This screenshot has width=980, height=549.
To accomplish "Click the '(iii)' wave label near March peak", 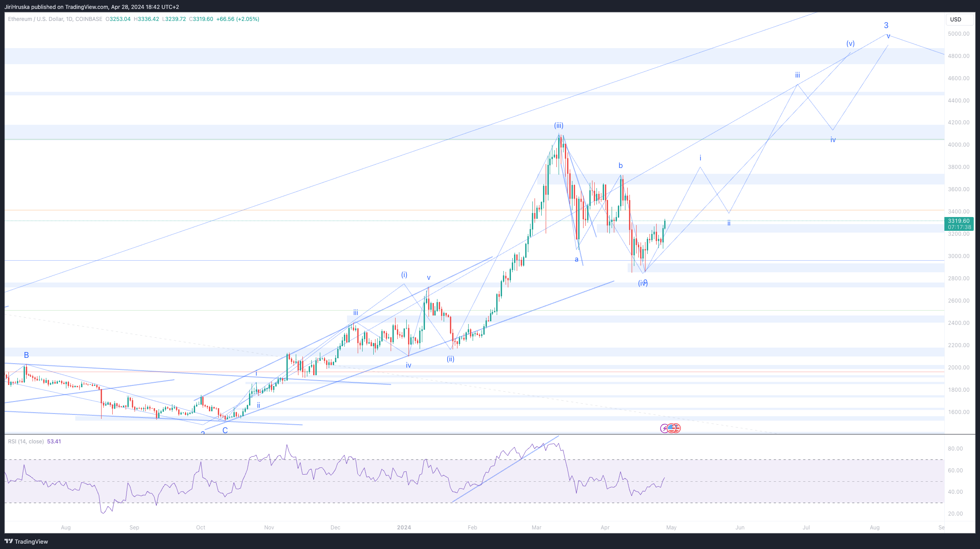I will (559, 126).
